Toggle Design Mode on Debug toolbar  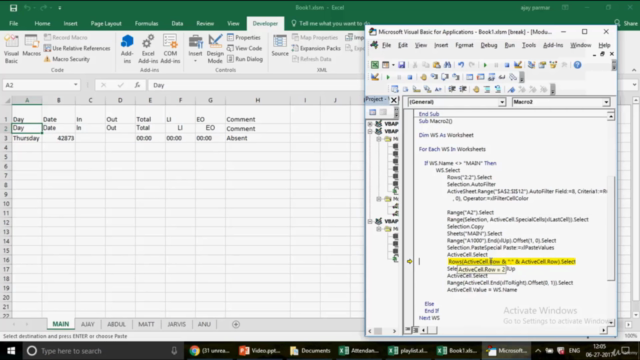point(375,77)
